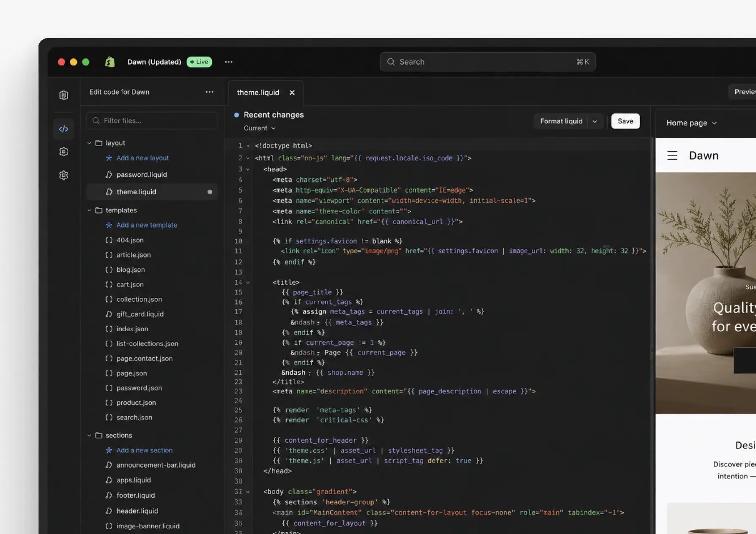756x534 pixels.
Task: Click the third sidebar gear-like icon
Action: (x=63, y=152)
